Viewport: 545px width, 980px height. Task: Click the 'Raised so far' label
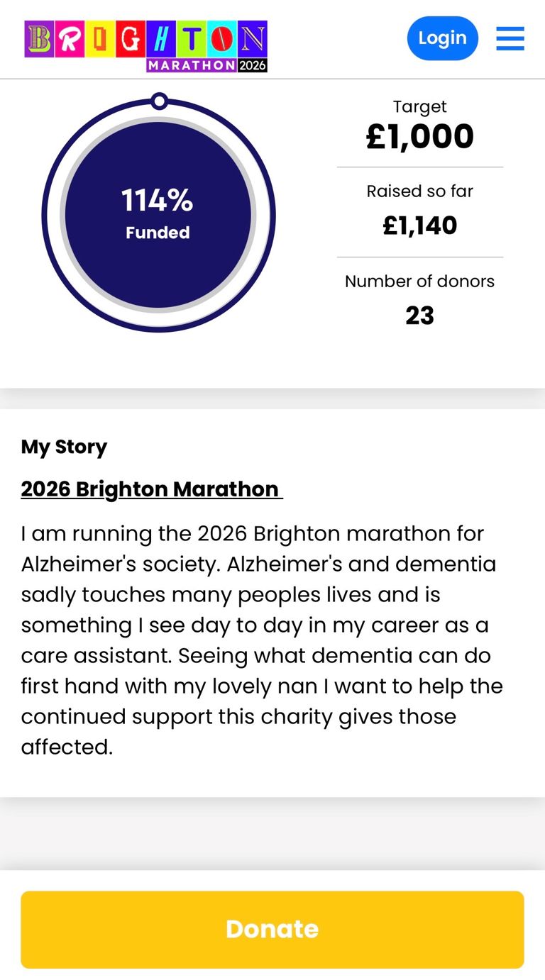click(x=419, y=191)
